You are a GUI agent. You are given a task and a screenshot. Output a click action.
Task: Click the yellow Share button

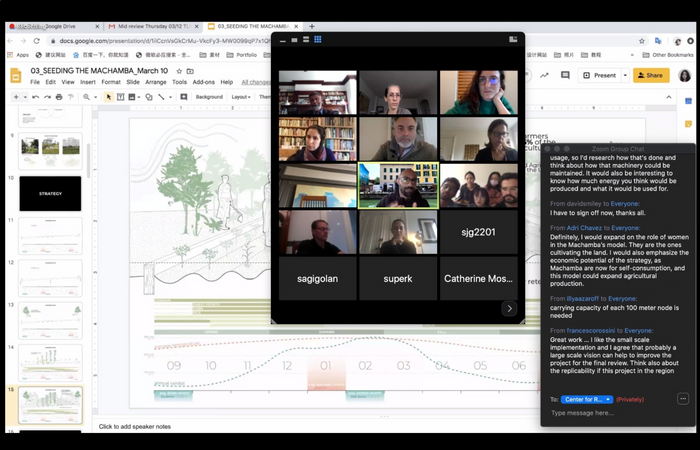651,75
